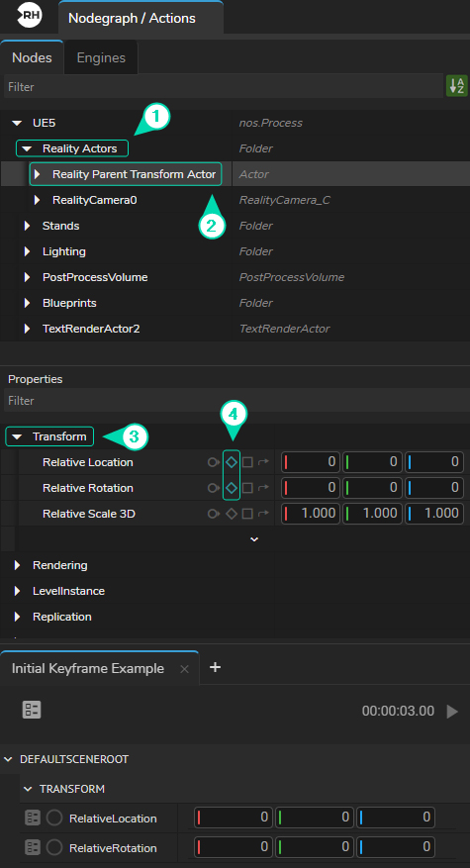
Task: Play the Initial Keyframe Example action
Action: tap(452, 712)
